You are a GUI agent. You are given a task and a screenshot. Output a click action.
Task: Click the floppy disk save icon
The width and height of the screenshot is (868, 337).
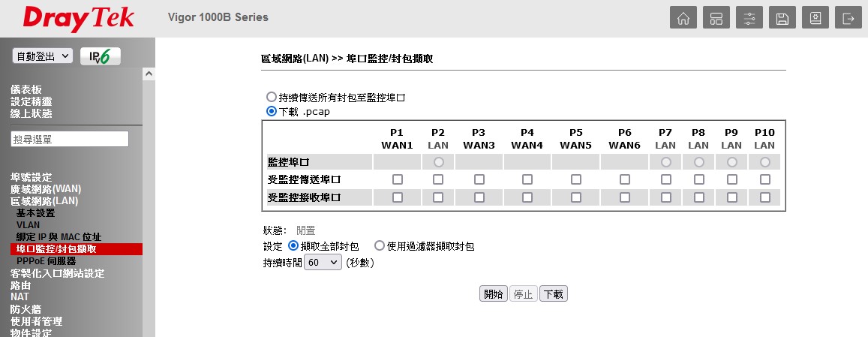point(782,19)
